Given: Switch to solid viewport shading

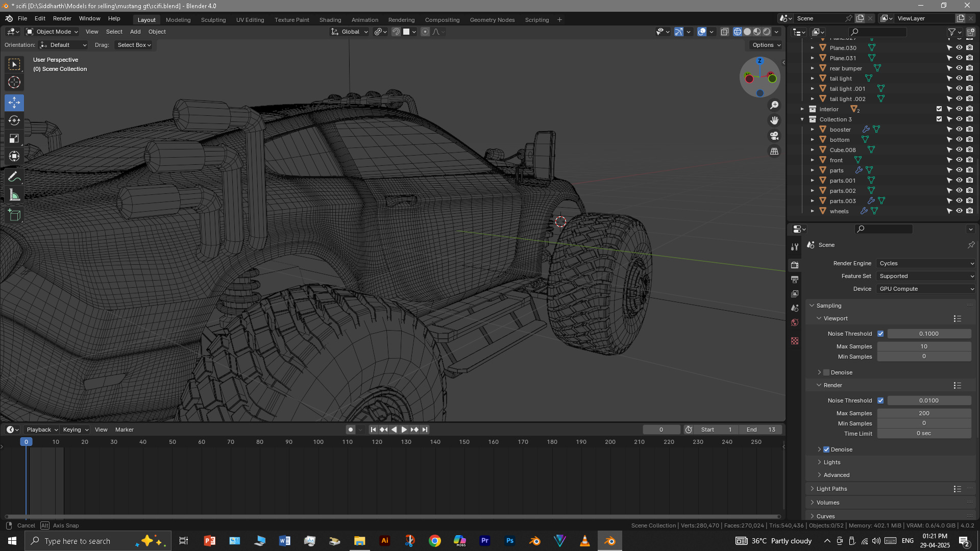Looking at the screenshot, I should click(747, 32).
